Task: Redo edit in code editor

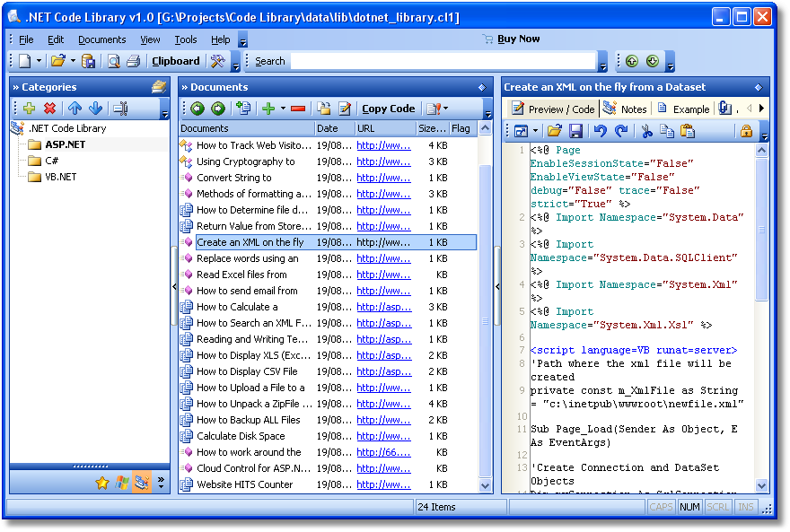Action: click(620, 131)
